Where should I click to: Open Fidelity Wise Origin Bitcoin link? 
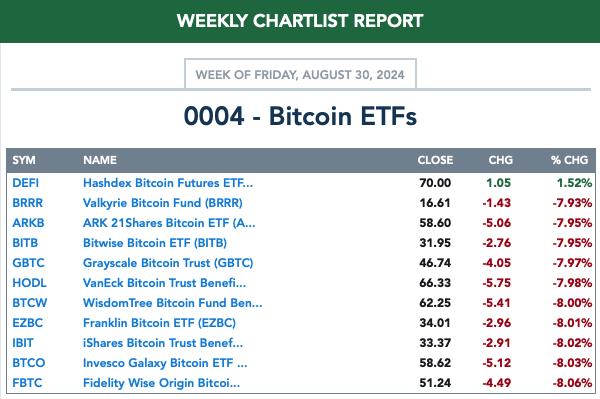pyautogui.click(x=161, y=383)
